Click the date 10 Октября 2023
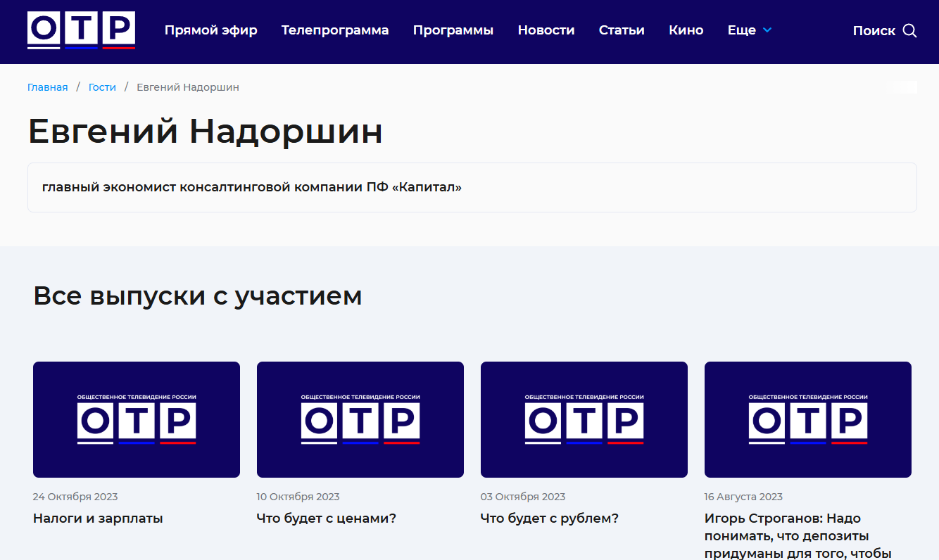Viewport: 939px width, 560px height. pos(298,497)
